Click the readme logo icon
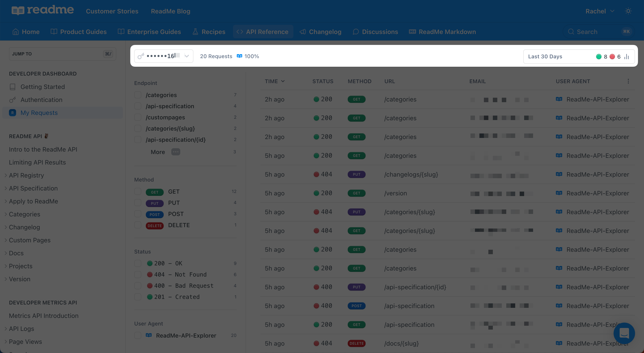The height and width of the screenshot is (353, 644). [x=17, y=11]
